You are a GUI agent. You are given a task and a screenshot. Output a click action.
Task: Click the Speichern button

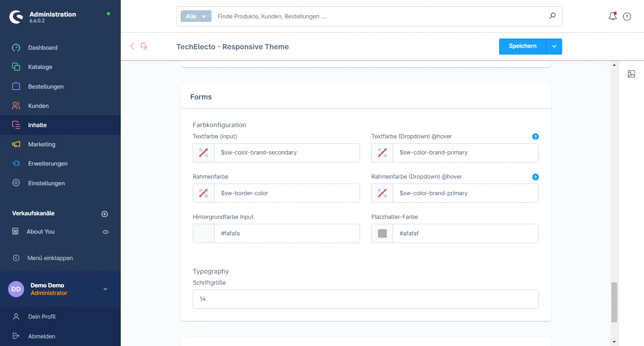pyautogui.click(x=522, y=47)
